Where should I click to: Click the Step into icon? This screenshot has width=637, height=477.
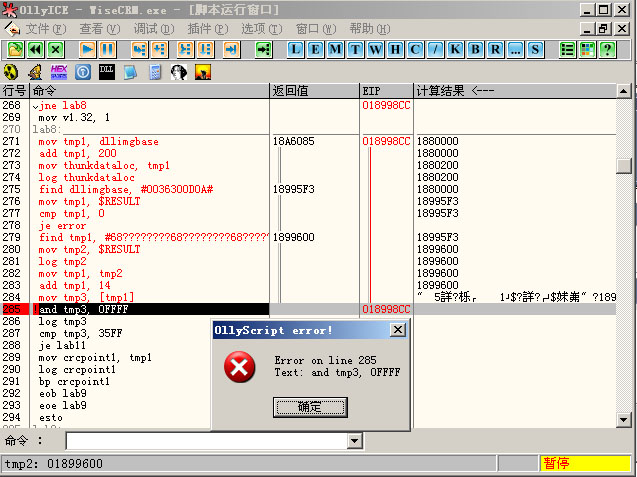pyautogui.click(x=139, y=50)
